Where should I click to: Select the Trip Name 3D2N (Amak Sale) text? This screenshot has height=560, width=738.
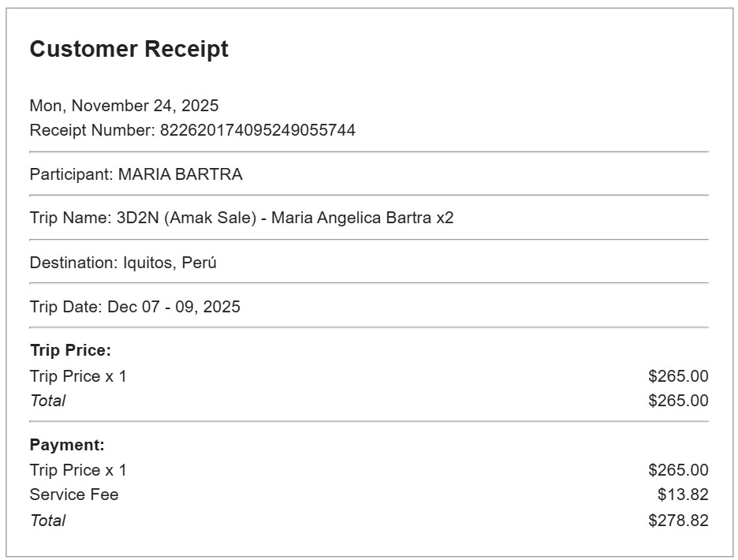tap(186, 218)
